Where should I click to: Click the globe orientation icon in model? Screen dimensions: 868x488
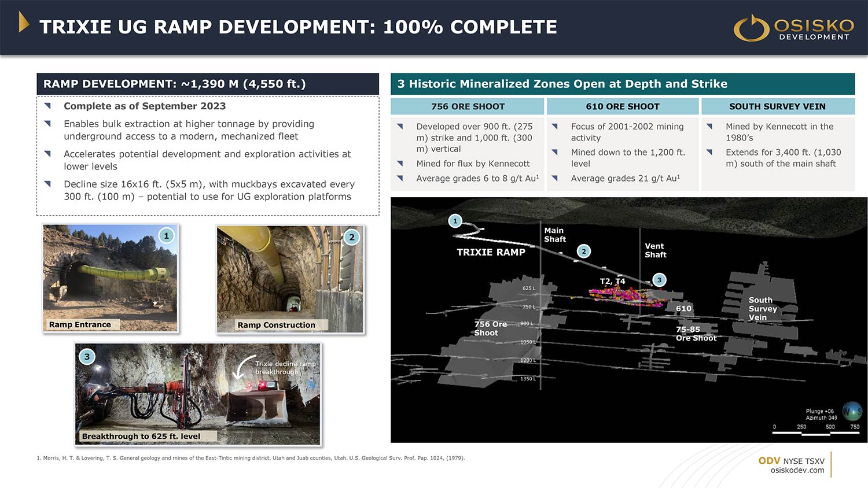852,411
